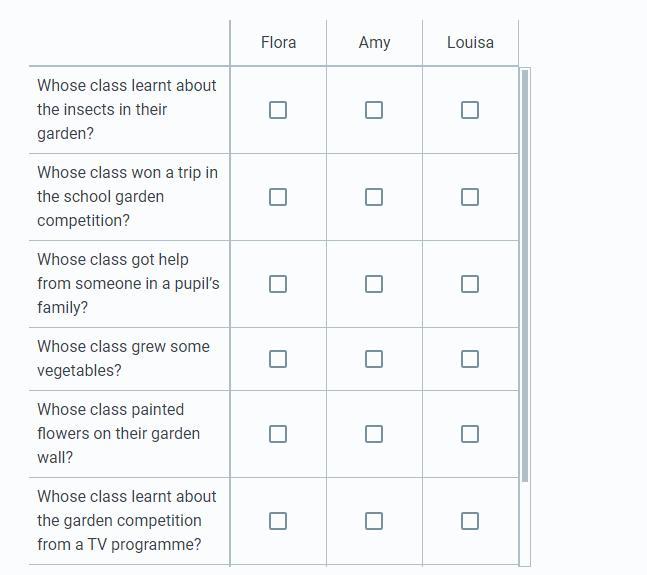647x575 pixels.
Task: Check Amy for insects in garden question
Action: (x=374, y=110)
